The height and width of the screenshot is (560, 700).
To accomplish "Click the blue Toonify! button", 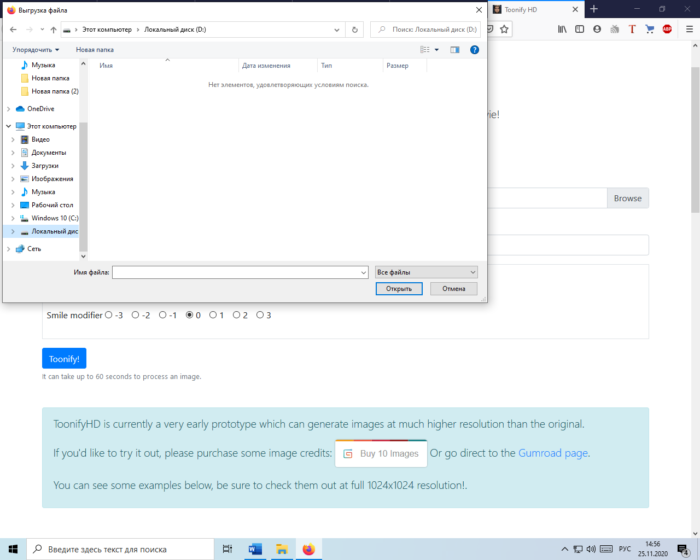I will [x=64, y=359].
